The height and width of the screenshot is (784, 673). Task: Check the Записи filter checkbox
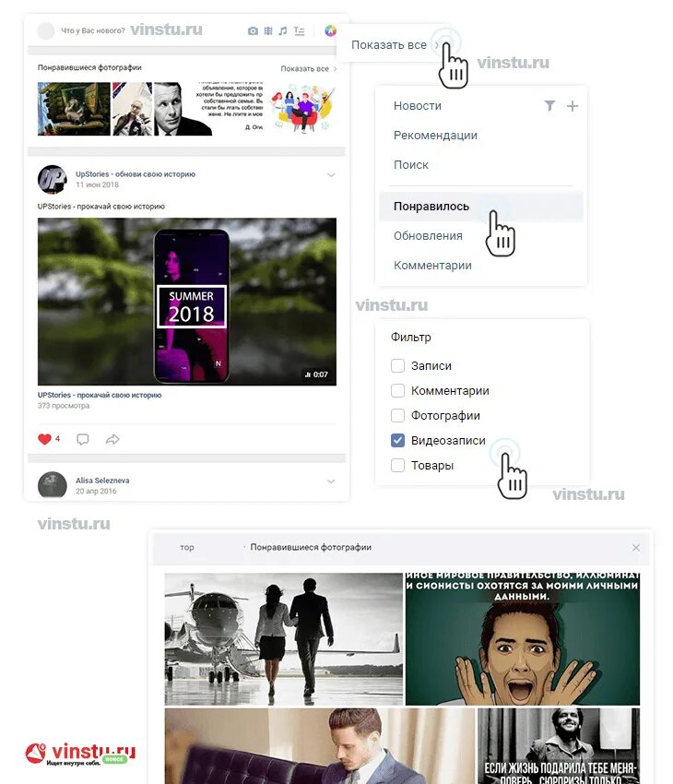tap(397, 365)
